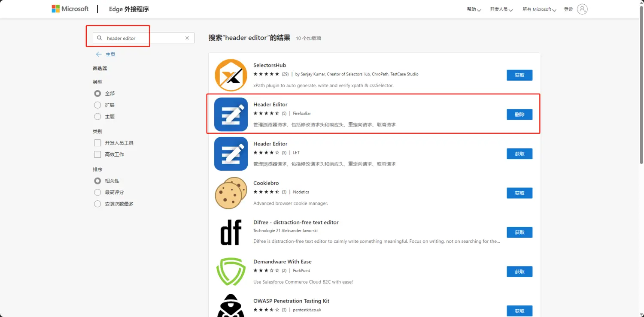Check the 开发人员工具 category checkbox
Image resolution: width=644 pixels, height=317 pixels.
(97, 143)
